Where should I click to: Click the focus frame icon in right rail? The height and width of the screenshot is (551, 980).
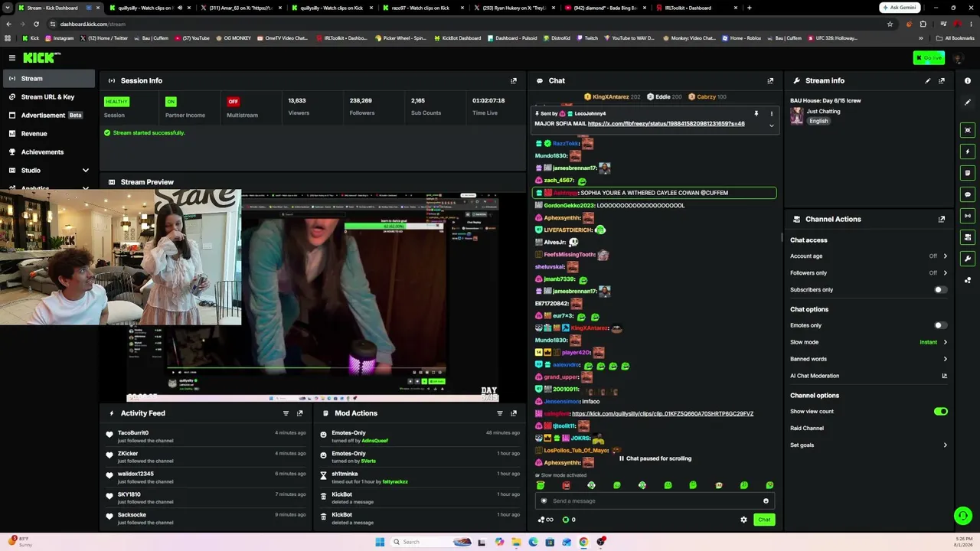[968, 130]
